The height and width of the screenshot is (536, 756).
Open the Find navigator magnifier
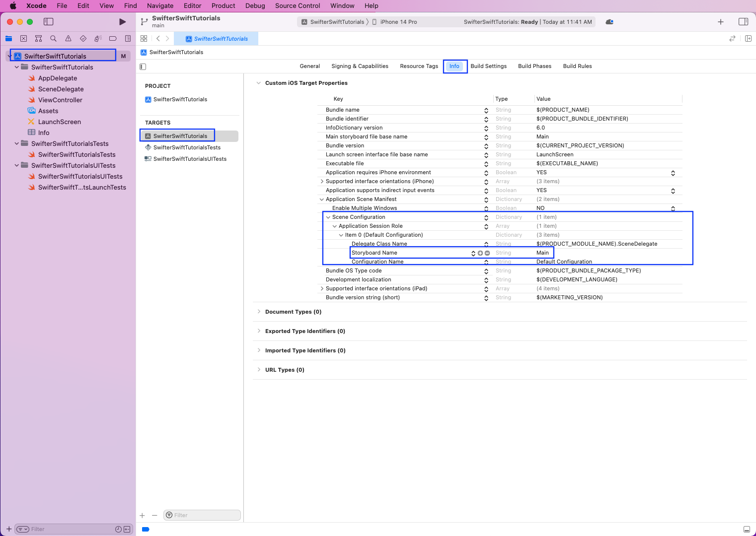53,39
